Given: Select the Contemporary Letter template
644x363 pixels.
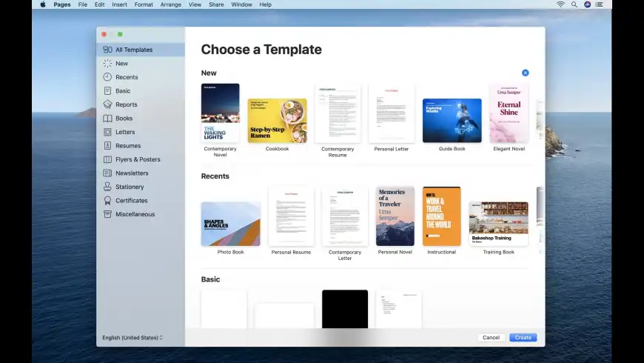Looking at the screenshot, I should pyautogui.click(x=345, y=216).
